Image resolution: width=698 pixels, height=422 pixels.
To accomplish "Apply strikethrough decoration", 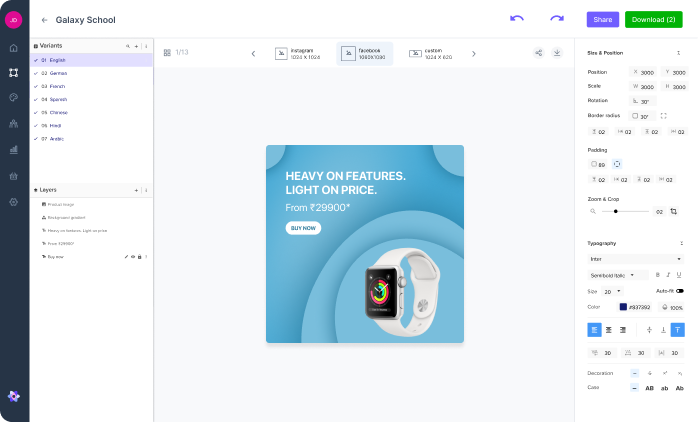I will [x=650, y=373].
